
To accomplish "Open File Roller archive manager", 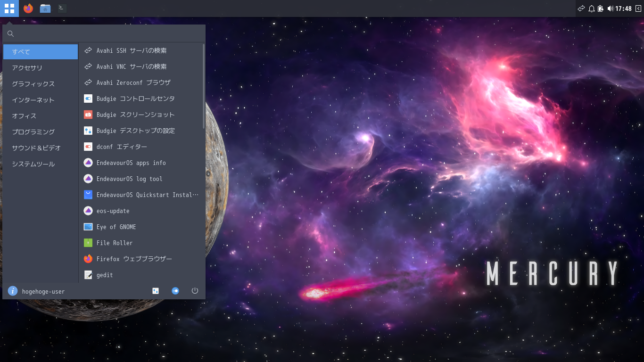I will click(140, 243).
